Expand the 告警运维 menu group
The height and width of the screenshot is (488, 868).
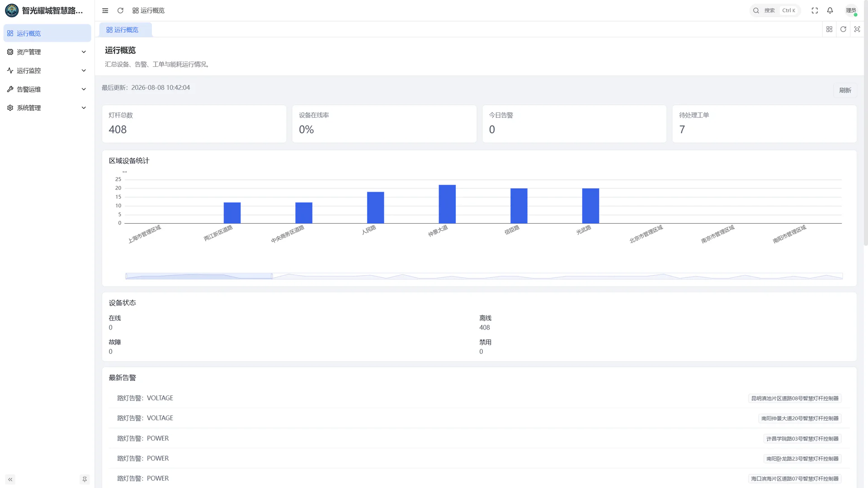[x=47, y=89]
